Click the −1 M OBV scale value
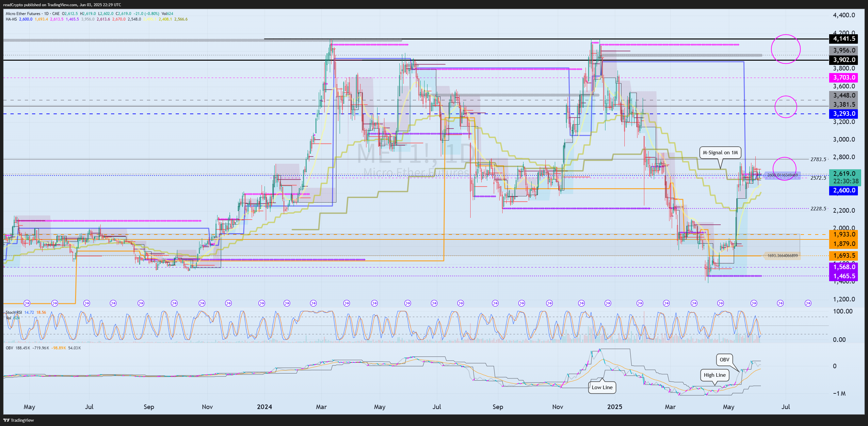 point(839,394)
